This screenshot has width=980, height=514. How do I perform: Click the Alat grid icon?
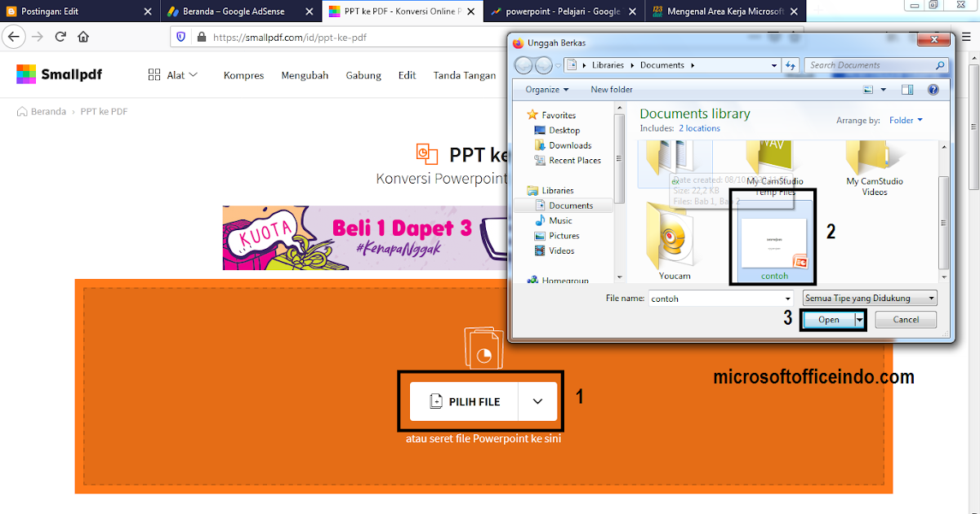tap(154, 74)
